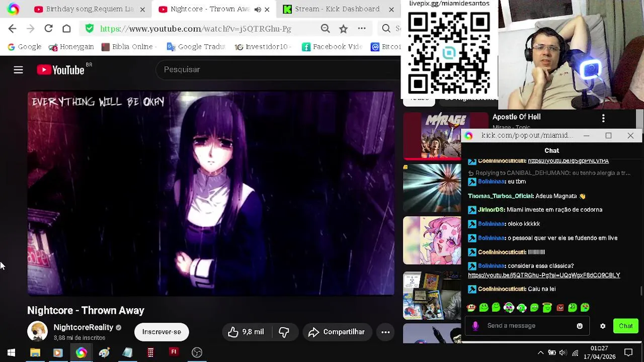Open the video's three-dot more actions menu
The height and width of the screenshot is (362, 644).
(385, 332)
